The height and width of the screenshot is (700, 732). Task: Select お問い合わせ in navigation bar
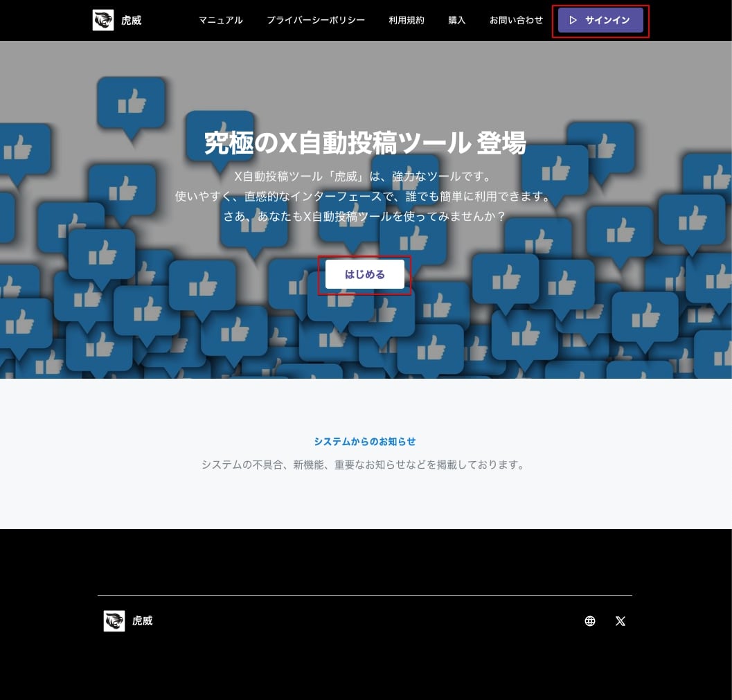pyautogui.click(x=516, y=20)
